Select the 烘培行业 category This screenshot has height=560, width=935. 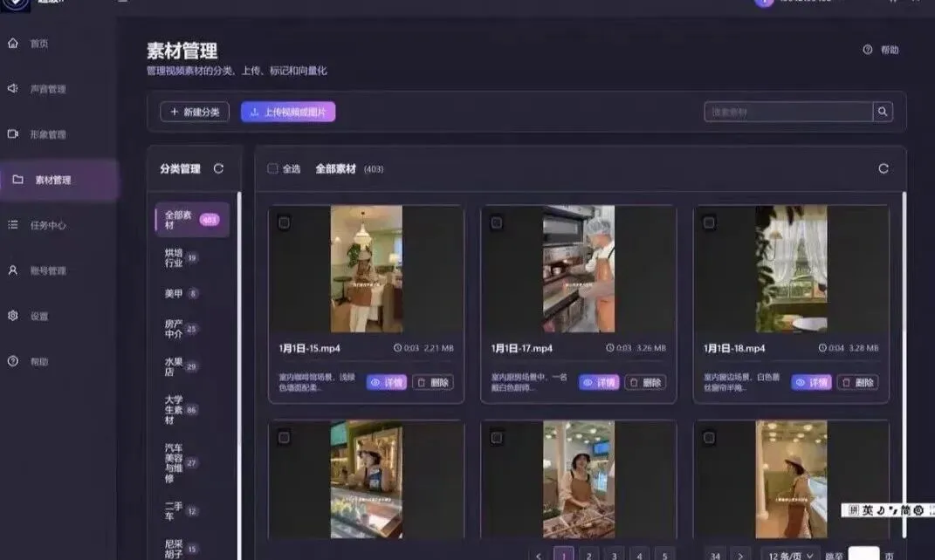click(x=182, y=258)
